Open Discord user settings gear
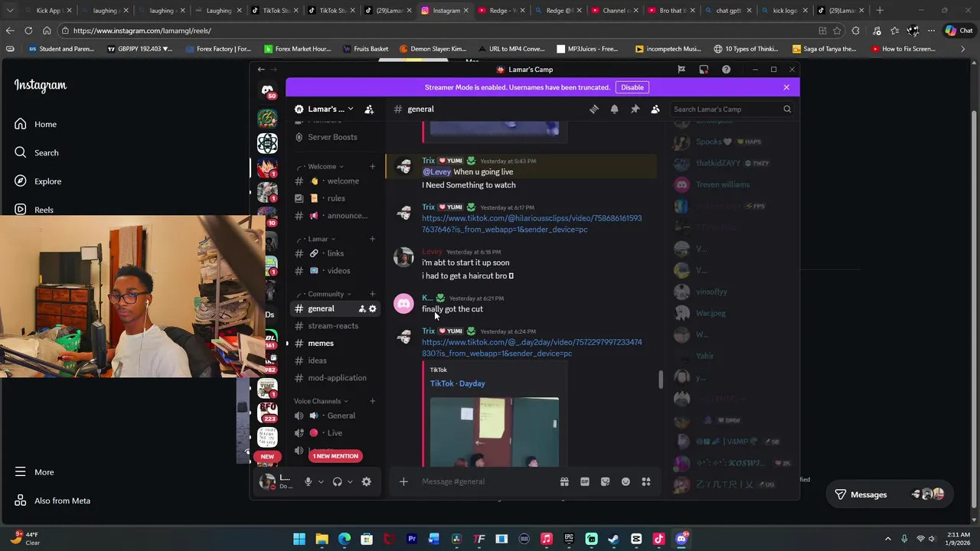 (x=366, y=481)
